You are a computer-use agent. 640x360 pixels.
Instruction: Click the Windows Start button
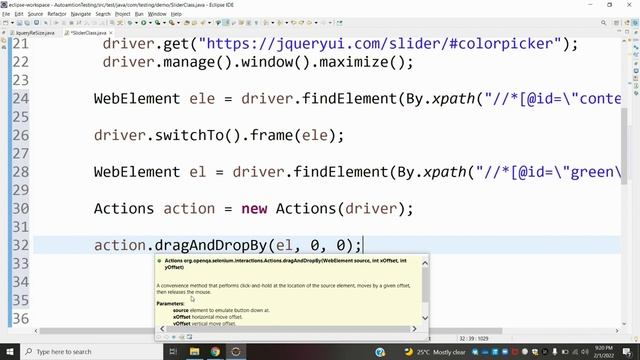click(10, 351)
